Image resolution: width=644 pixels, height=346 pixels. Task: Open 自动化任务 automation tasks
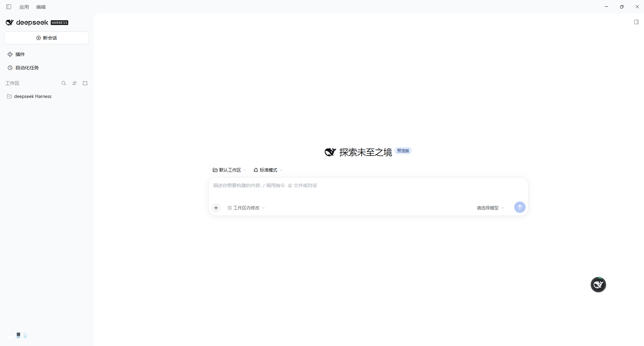tap(47, 68)
